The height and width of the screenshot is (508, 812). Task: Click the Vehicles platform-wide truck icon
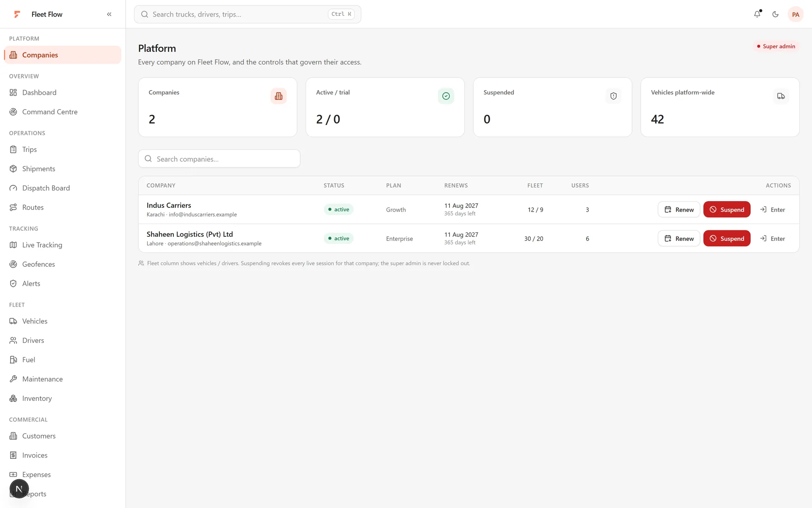[781, 96]
